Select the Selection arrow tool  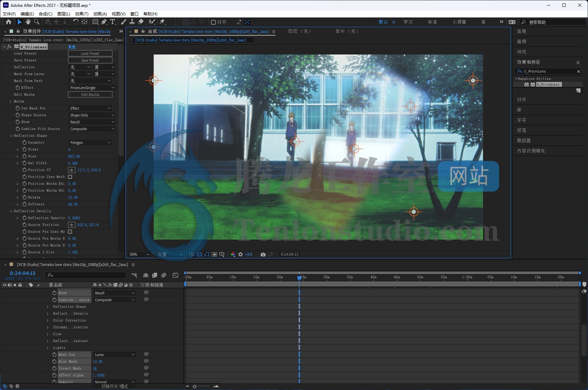coord(20,22)
